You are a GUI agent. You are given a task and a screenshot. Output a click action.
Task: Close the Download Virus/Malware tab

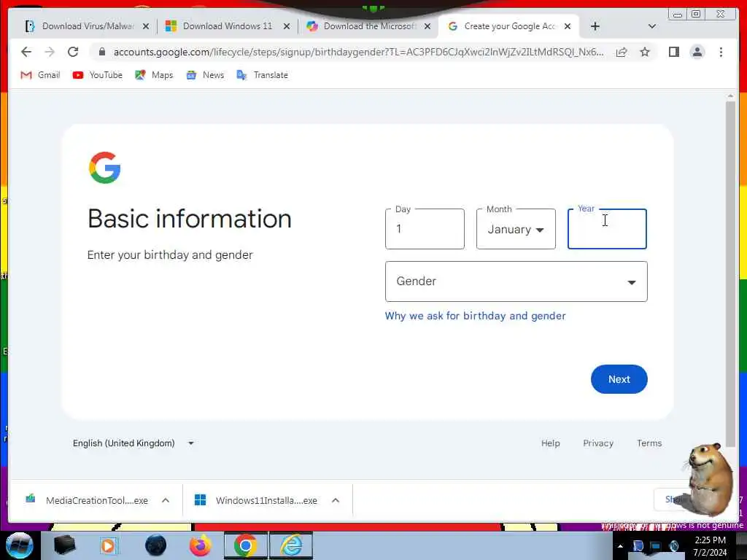click(x=146, y=26)
